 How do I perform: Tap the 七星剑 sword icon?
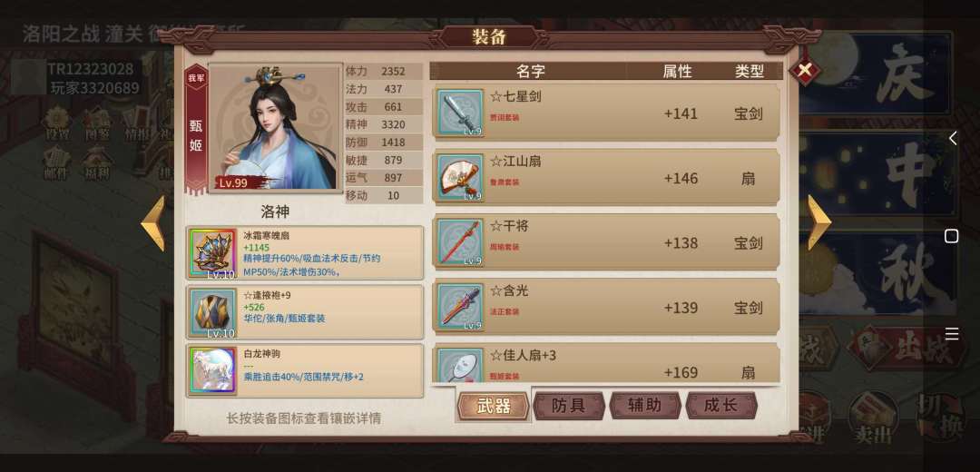(460, 113)
